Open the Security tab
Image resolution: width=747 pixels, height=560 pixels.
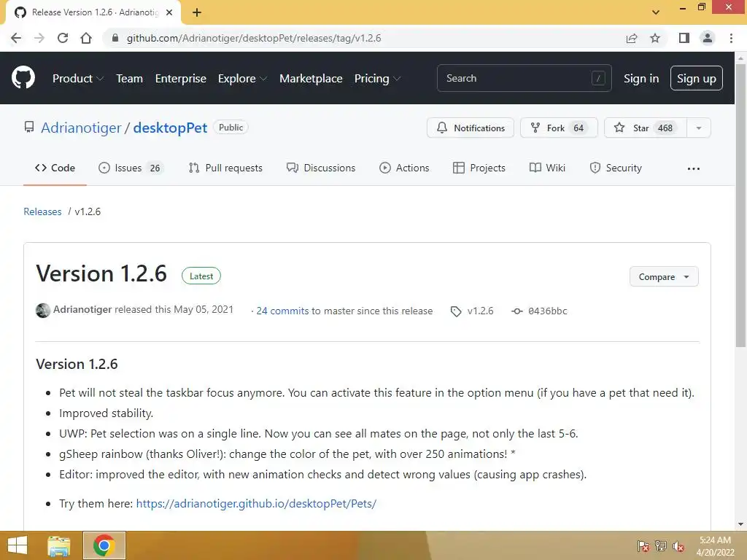616,168
